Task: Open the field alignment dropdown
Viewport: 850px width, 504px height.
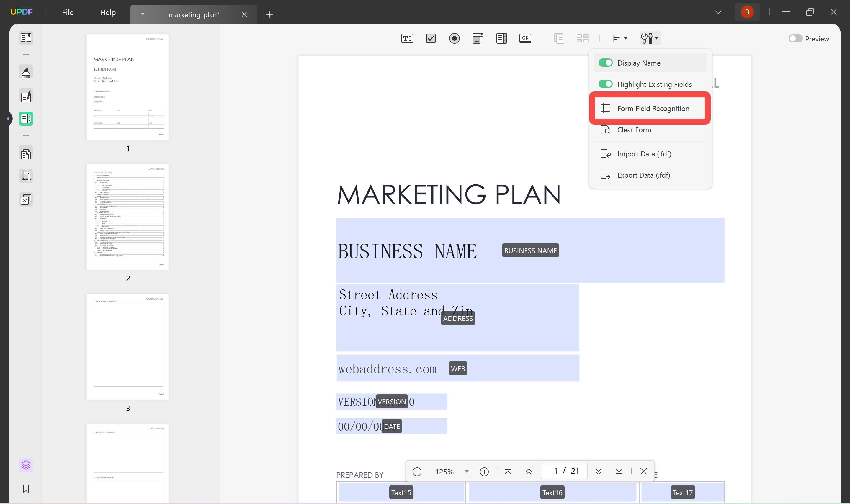Action: point(619,38)
